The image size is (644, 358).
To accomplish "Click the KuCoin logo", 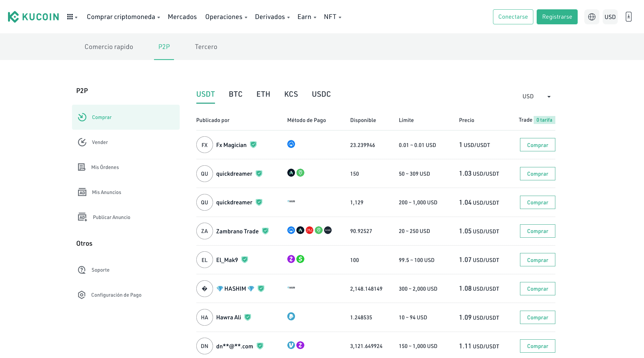I will (x=33, y=17).
